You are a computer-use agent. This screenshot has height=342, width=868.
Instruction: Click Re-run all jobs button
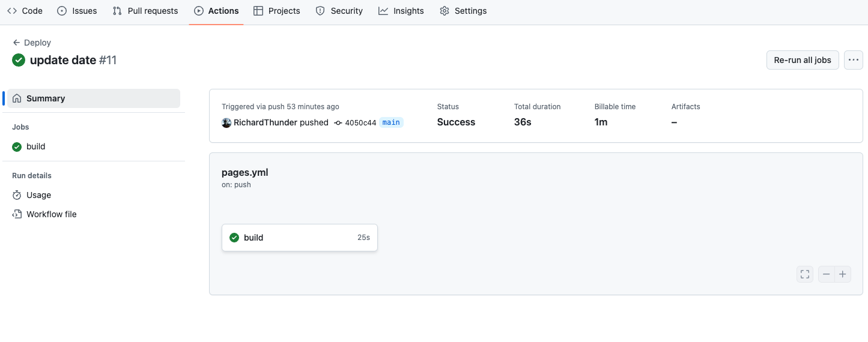click(802, 60)
